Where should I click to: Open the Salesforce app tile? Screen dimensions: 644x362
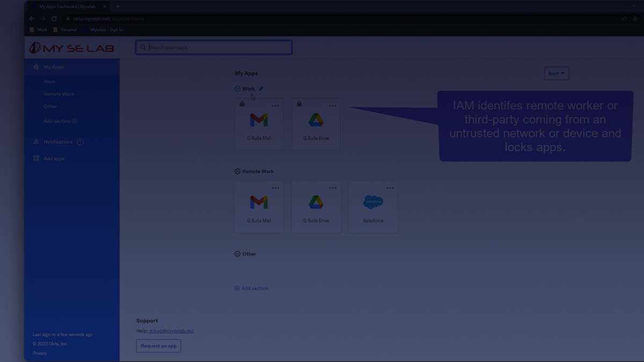tap(373, 206)
